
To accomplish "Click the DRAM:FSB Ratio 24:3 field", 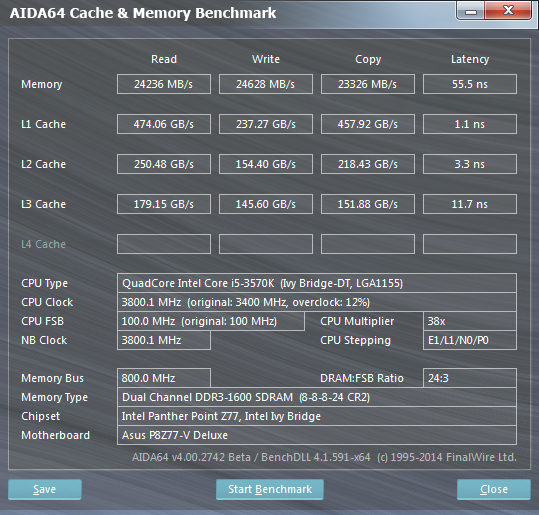I will pyautogui.click(x=470, y=378).
